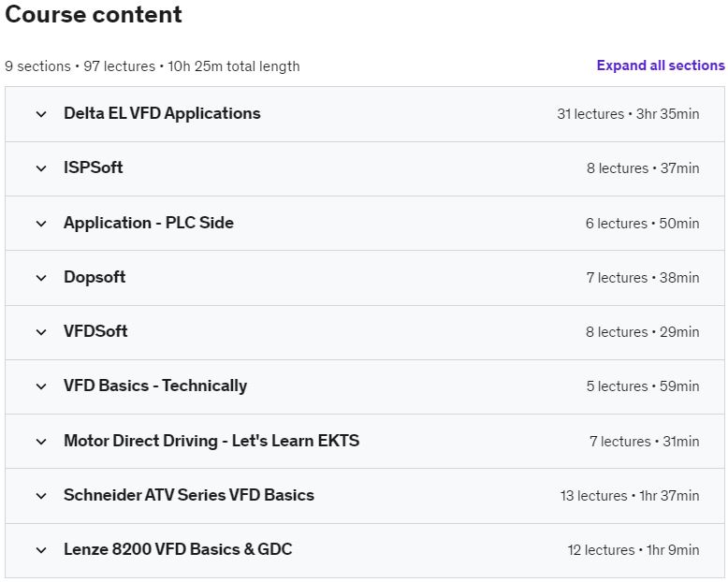Image resolution: width=728 pixels, height=582 pixels.
Task: Select the Dopsoft section title
Action: tap(95, 277)
